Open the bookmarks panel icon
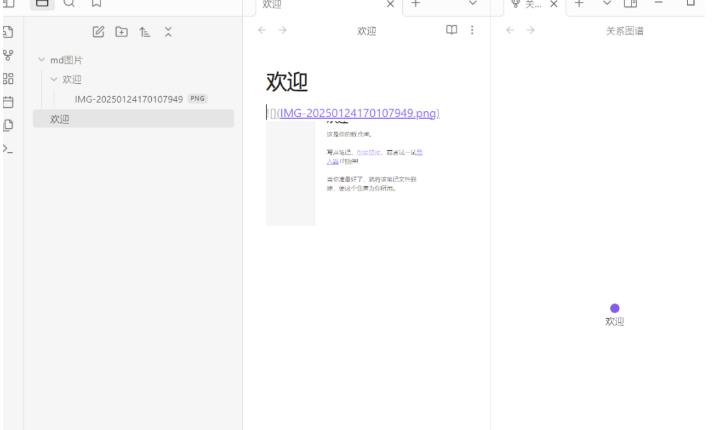The height and width of the screenshot is (430, 721). click(x=97, y=3)
